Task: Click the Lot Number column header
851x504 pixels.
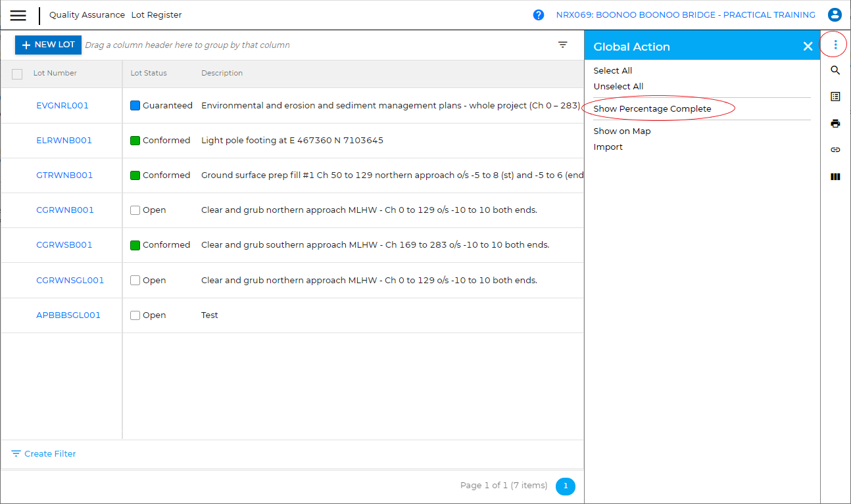Action: tap(55, 73)
